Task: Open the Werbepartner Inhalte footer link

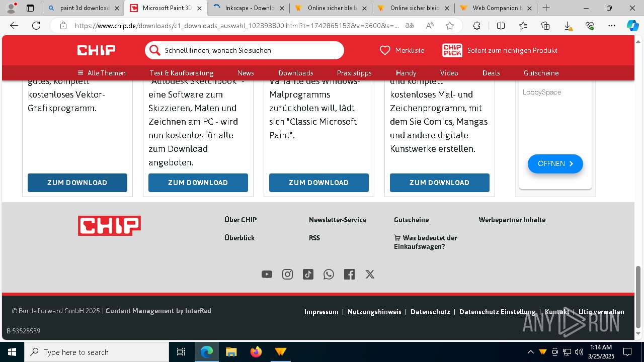Action: click(x=512, y=220)
